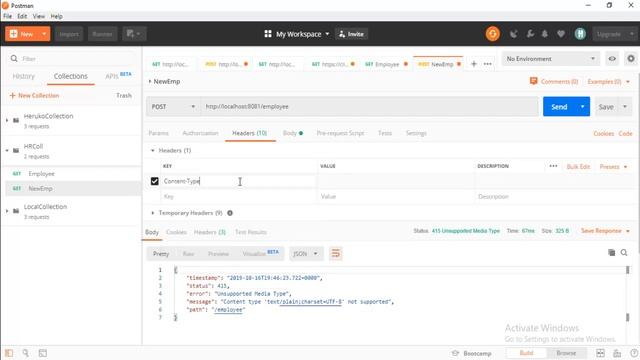Image resolution: width=640 pixels, height=360 pixels.
Task: Toggle response word wrap icon
Action: [336, 253]
